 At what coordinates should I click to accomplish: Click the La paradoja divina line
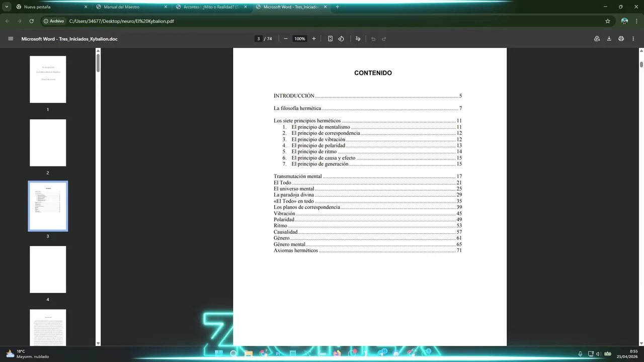[x=368, y=195]
